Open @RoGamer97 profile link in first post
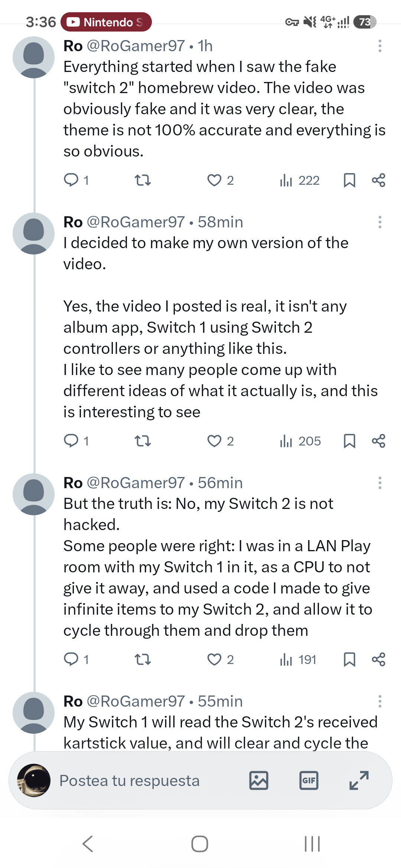The width and height of the screenshot is (401, 868). point(136,46)
